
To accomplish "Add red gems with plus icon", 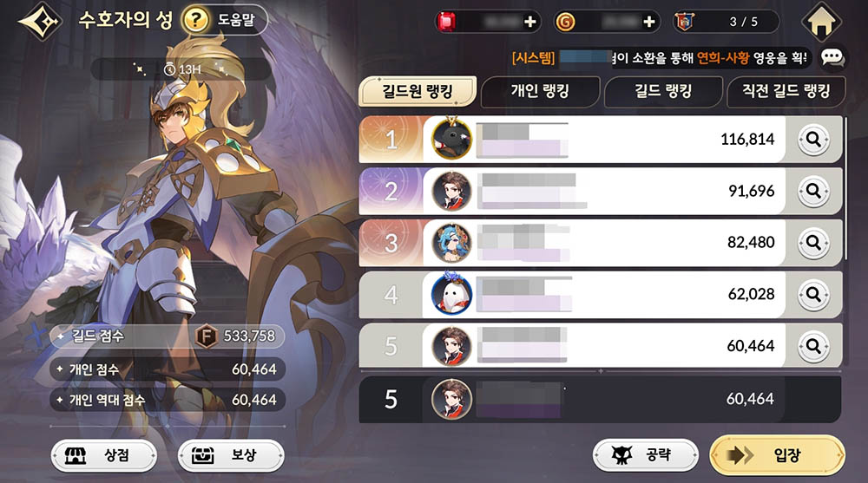I will 530,22.
